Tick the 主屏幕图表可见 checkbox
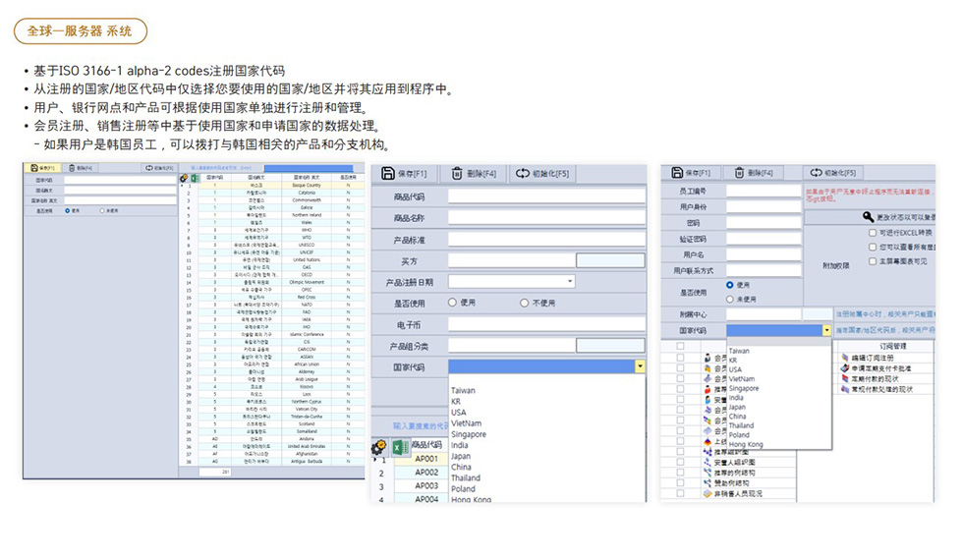Screen dimensions: 963x560 pyautogui.click(x=872, y=260)
